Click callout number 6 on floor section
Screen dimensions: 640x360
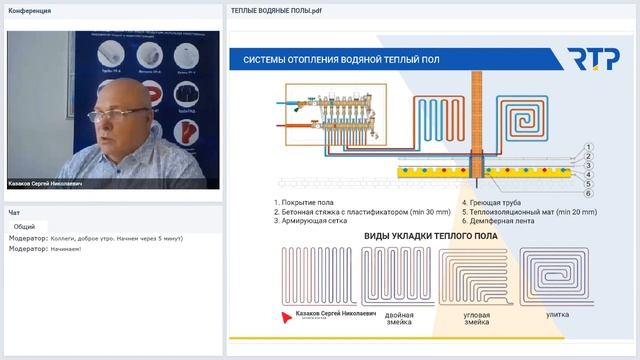click(588, 193)
